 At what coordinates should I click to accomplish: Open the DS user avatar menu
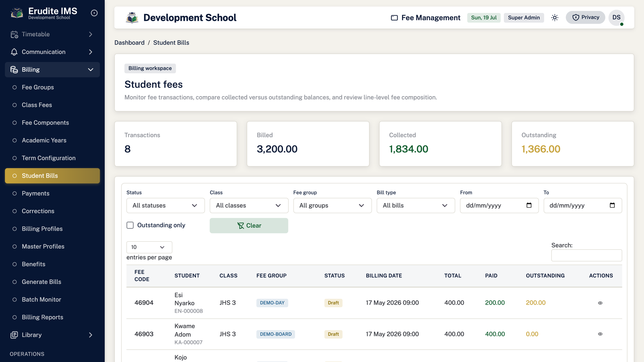[x=616, y=18]
